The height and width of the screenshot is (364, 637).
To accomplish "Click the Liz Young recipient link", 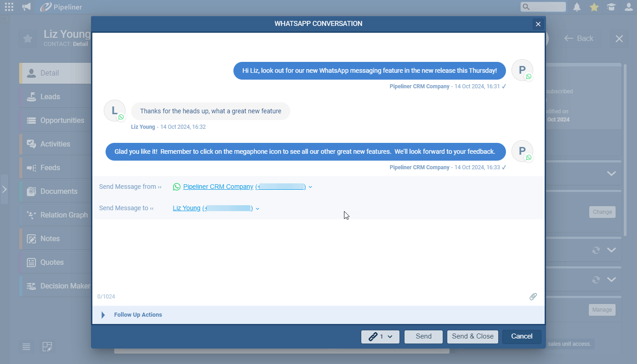I will pos(187,208).
